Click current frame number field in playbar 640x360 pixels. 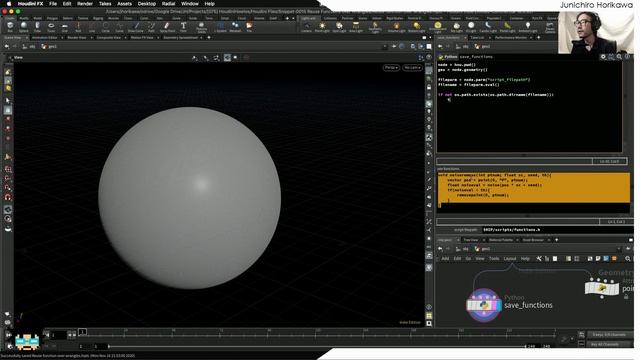click(x=58, y=335)
